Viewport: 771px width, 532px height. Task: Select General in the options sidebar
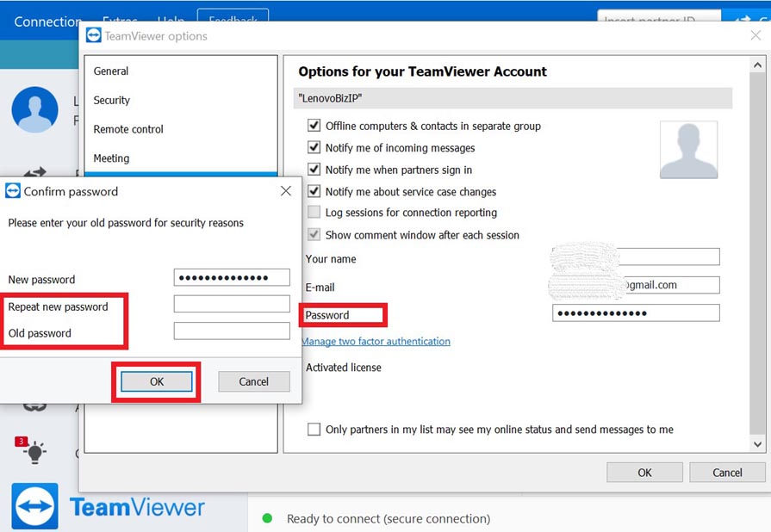coord(111,71)
